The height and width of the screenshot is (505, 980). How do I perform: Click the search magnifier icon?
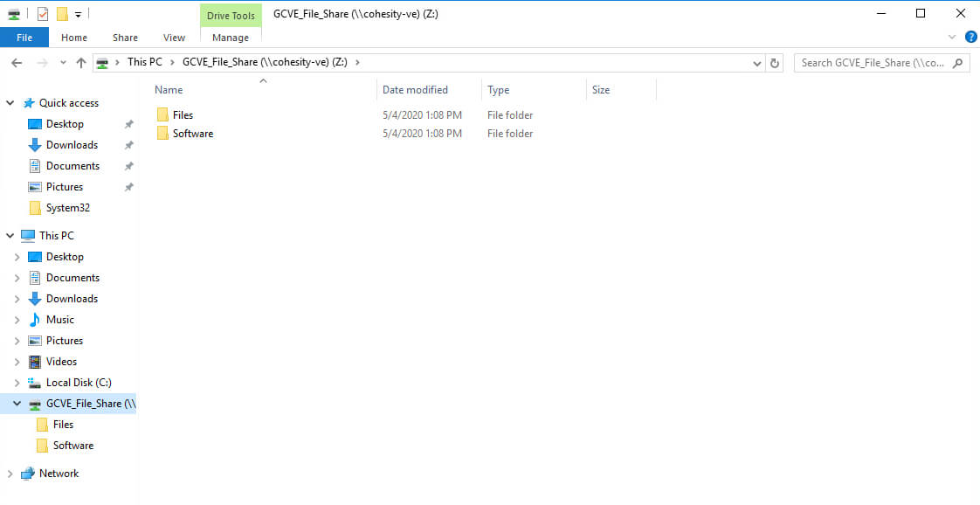point(958,63)
